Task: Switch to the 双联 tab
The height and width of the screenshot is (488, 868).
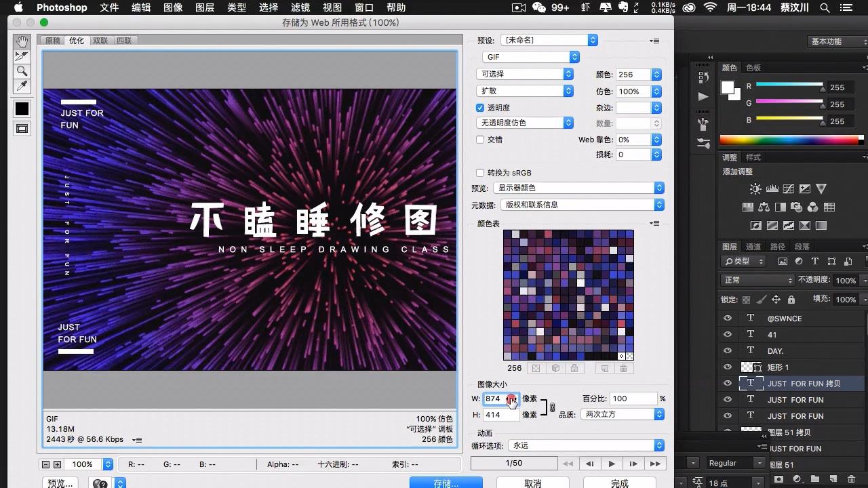Action: click(x=100, y=41)
